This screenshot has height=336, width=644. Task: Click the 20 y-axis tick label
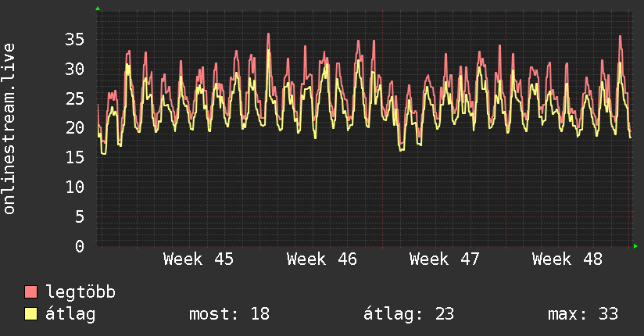click(74, 128)
